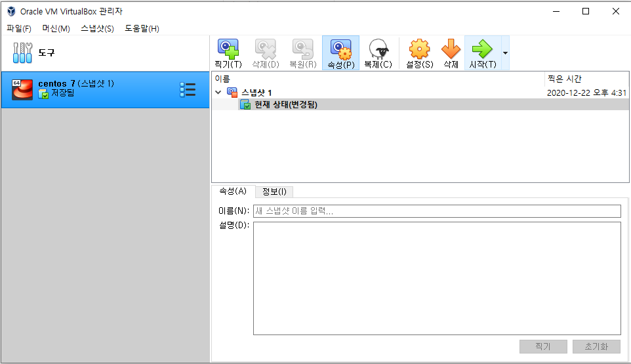Switch to the 정보(I) tab
Viewport: 631px width, 364px height.
tap(274, 192)
